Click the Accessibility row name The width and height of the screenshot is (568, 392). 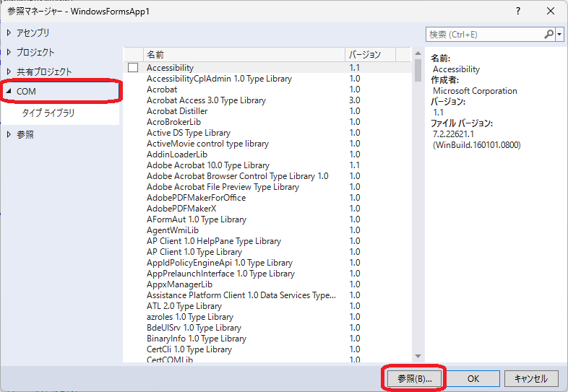[170, 68]
